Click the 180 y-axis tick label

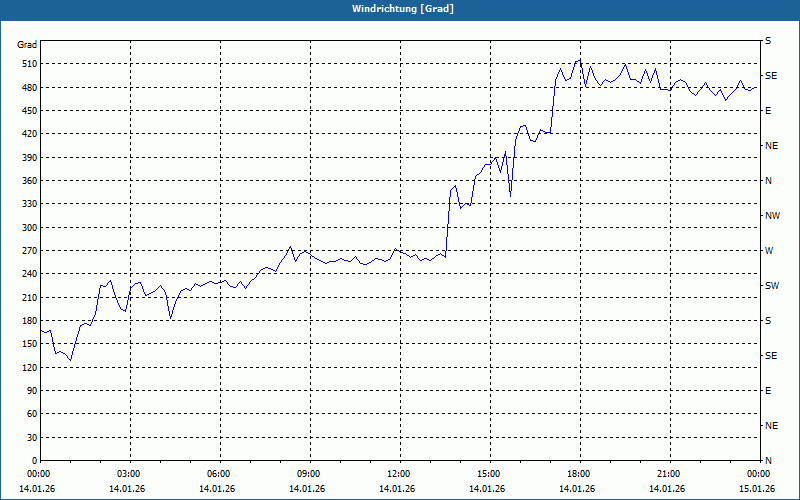coord(27,321)
